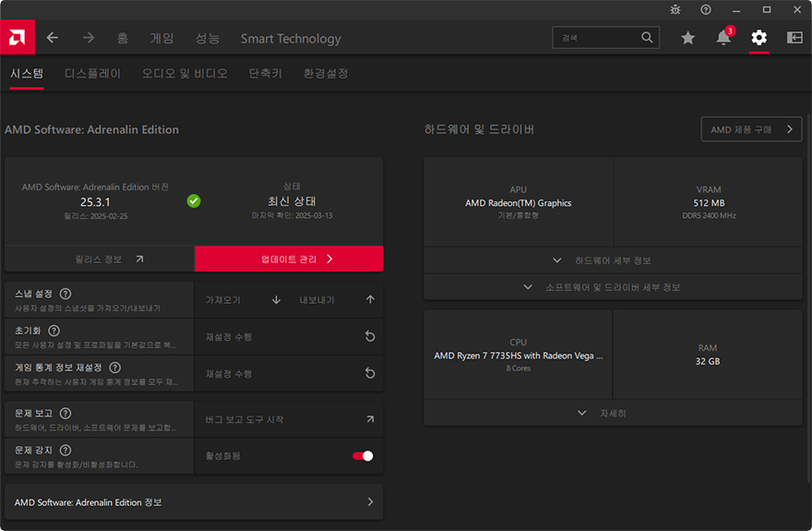This screenshot has height=531, width=812.
Task: Click the 활성화됨 status label
Action: 222,456
